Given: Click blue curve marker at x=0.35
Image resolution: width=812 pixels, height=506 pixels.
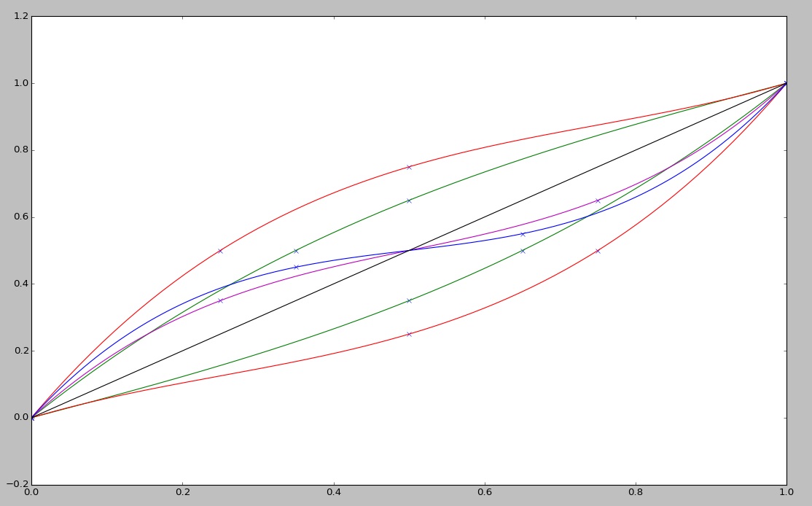Looking at the screenshot, I should click(296, 267).
